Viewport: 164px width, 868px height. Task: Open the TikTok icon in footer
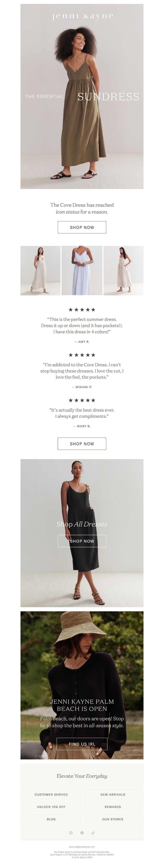pos(93,833)
